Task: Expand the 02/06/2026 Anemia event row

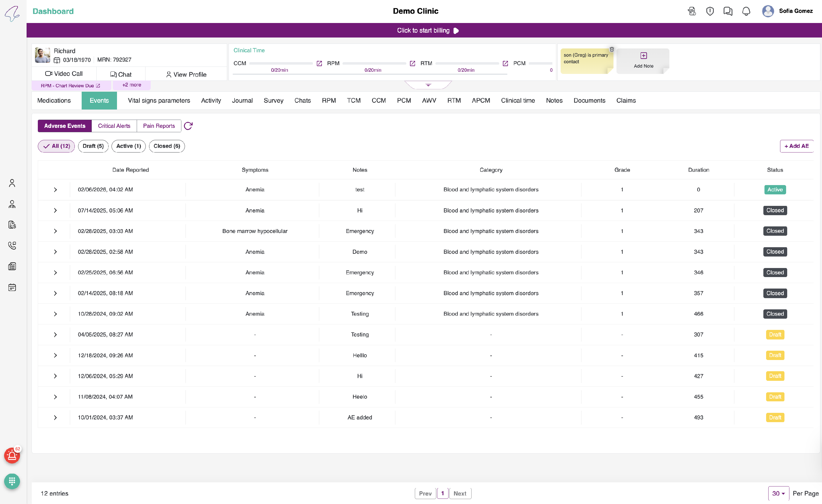Action: pos(55,190)
